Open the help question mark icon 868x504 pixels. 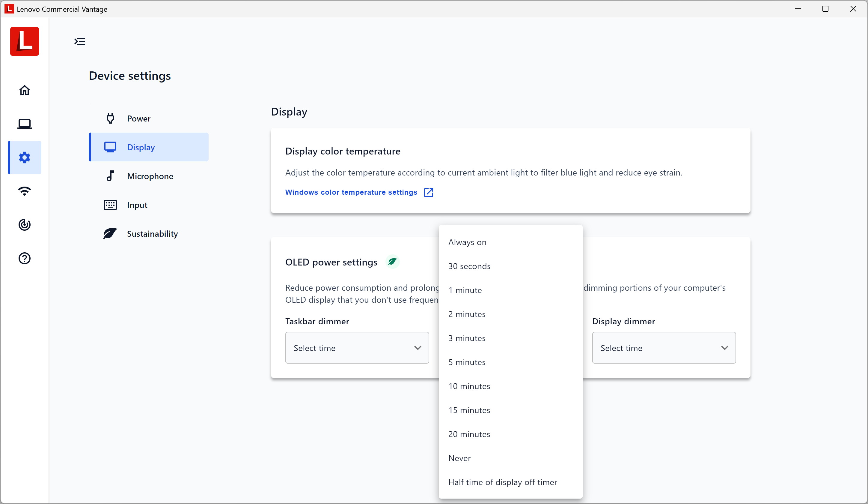[25, 258]
